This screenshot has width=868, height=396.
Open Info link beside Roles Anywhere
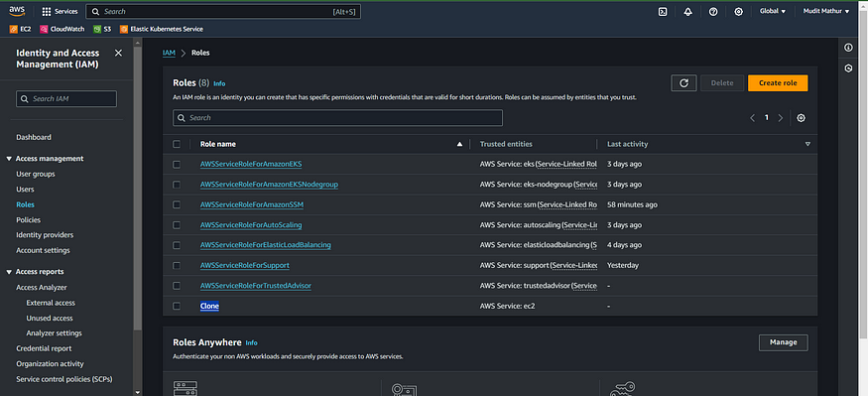tap(251, 342)
